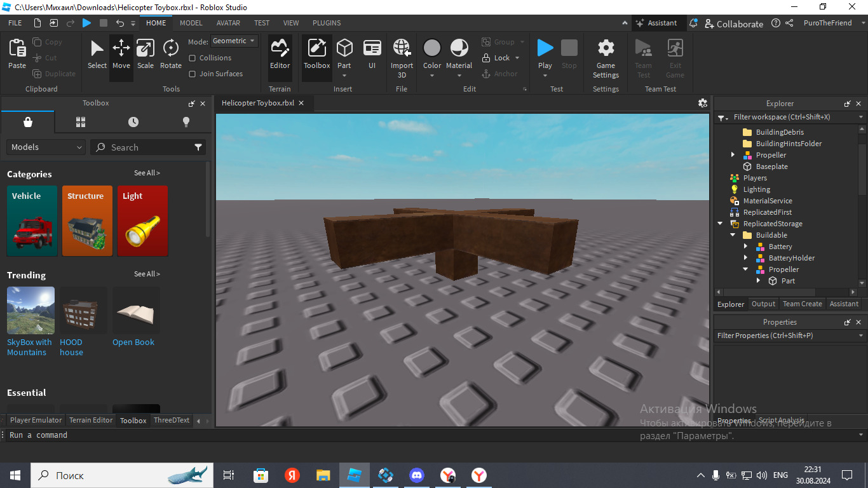Viewport: 868px width, 488px height.
Task: Switch to the Output tab
Action: coord(763,304)
